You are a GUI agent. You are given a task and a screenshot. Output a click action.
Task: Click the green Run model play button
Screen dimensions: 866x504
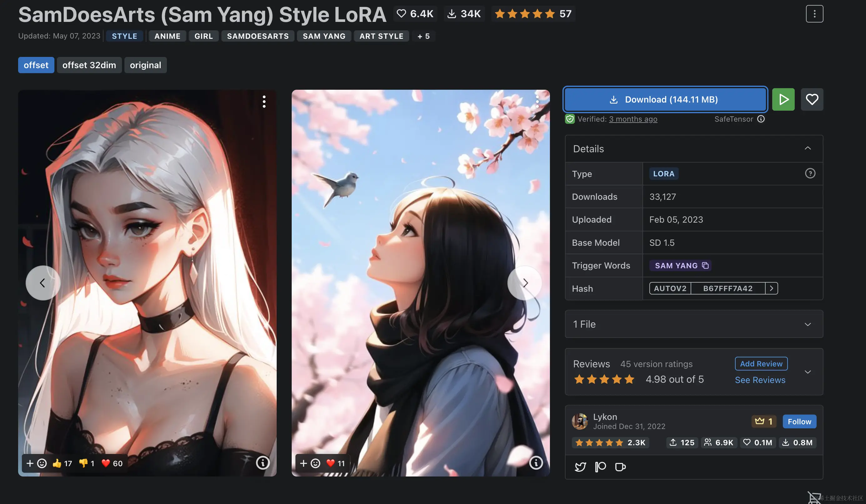click(x=783, y=100)
